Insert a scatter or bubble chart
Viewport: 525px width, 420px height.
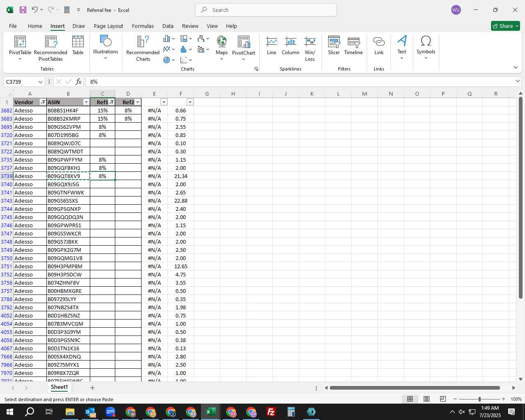[x=186, y=60]
